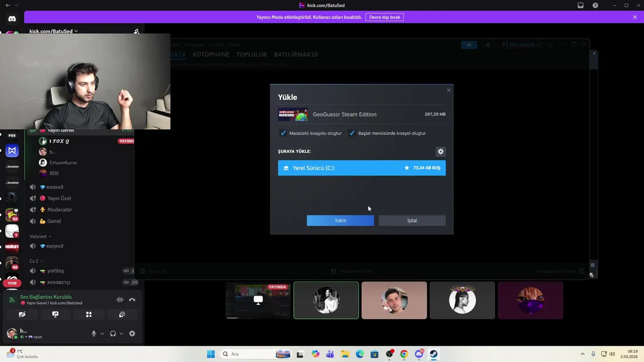The image size is (644, 362).
Task: Click the İptal cancel button
Action: click(x=412, y=220)
